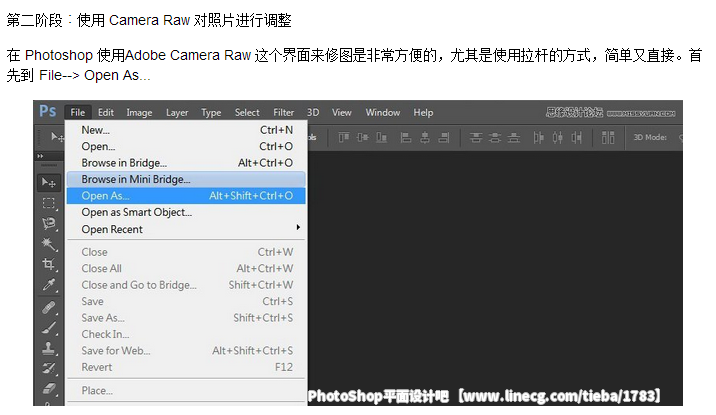Select the Magic Wand tool
This screenshot has width=716, height=415.
tap(48, 244)
